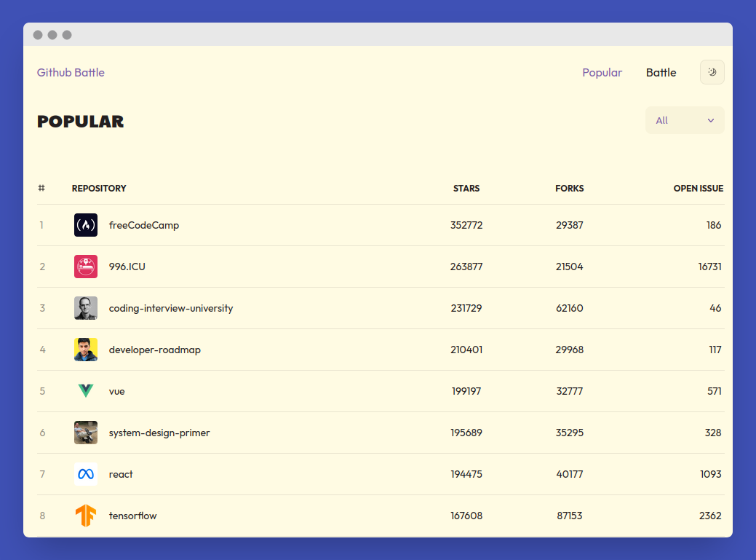
Task: Select freeCodeCamp open issue count 186
Action: point(714,225)
